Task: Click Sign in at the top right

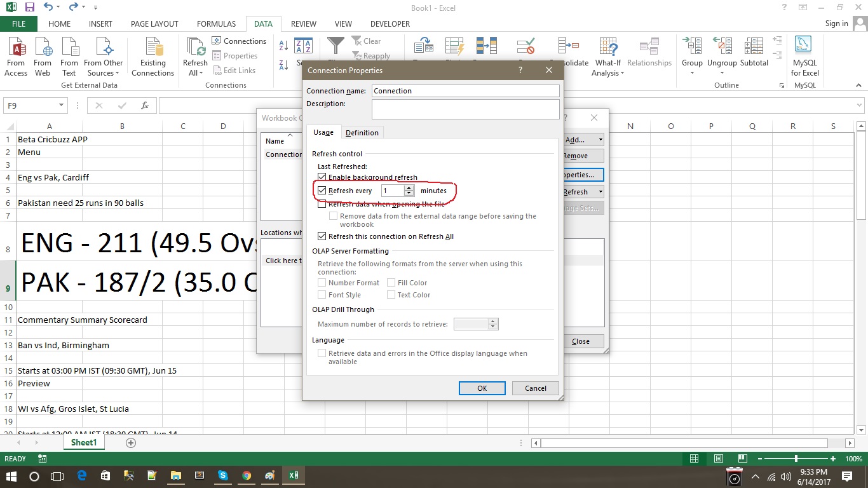Action: point(836,24)
